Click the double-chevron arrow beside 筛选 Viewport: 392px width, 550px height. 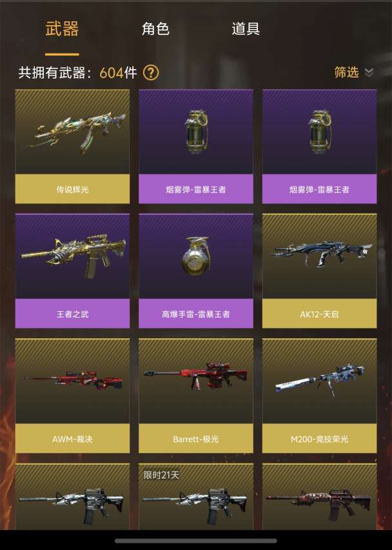pos(369,72)
